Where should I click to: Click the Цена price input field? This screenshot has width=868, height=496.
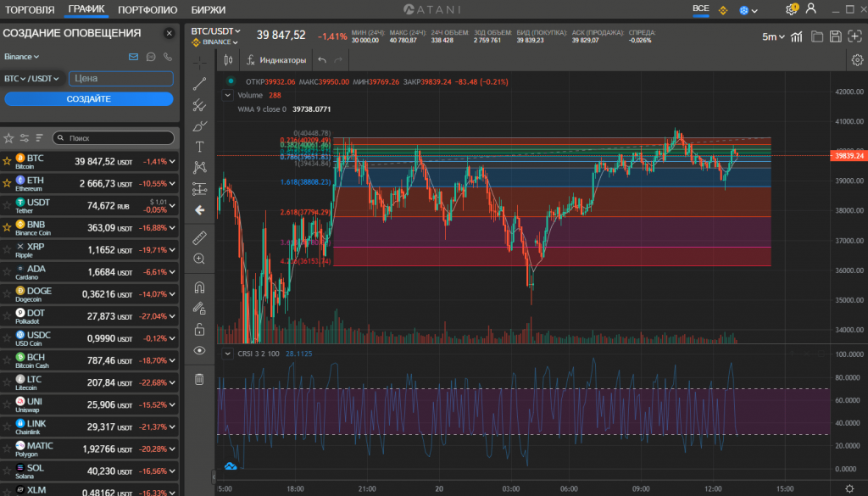(x=120, y=79)
